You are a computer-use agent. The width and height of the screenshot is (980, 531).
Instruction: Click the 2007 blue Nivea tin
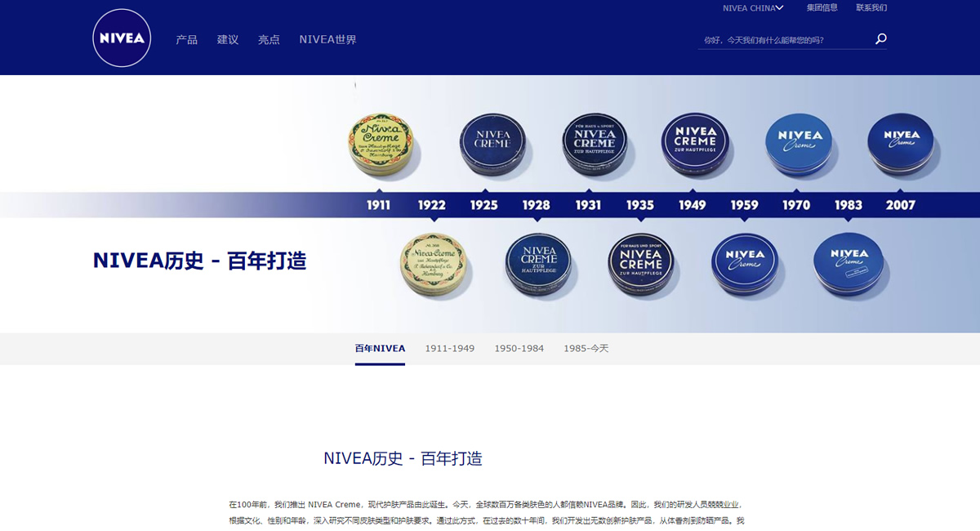(x=901, y=142)
